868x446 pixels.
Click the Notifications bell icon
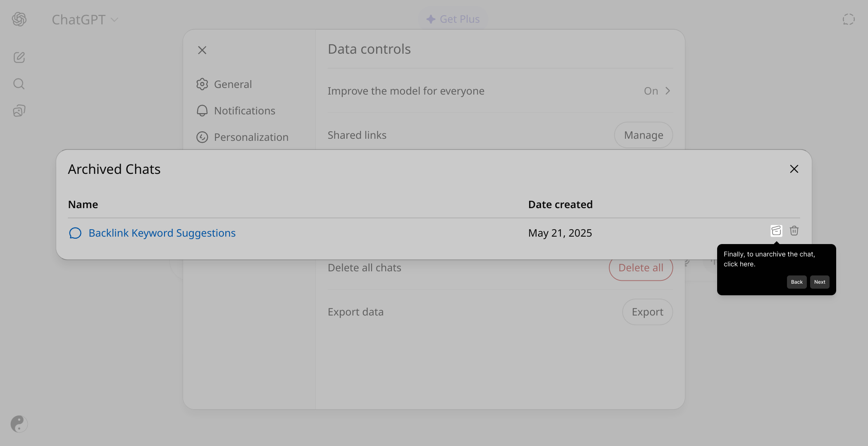(202, 111)
